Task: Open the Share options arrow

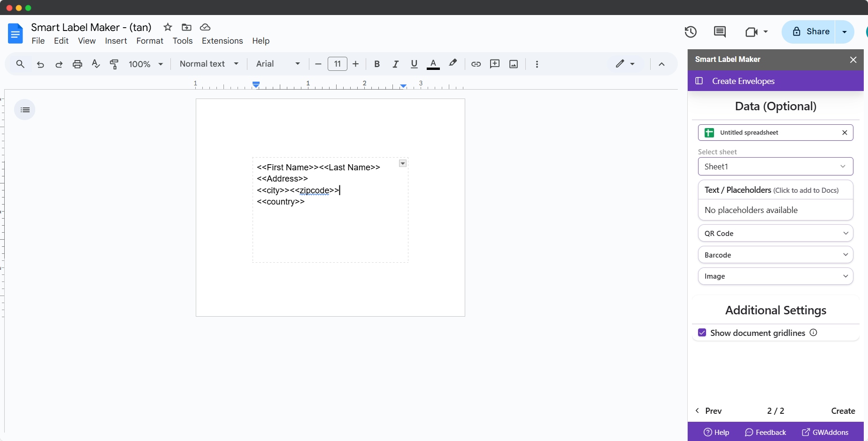Action: click(x=845, y=32)
